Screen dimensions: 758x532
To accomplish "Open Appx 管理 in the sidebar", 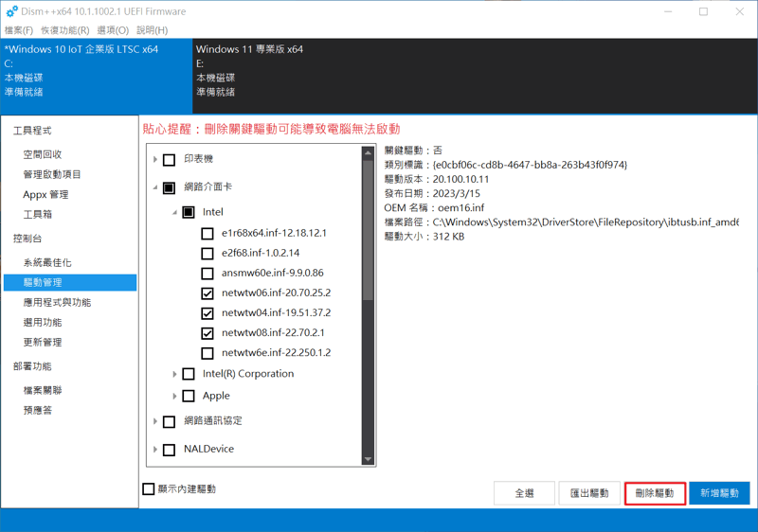I will pos(45,195).
